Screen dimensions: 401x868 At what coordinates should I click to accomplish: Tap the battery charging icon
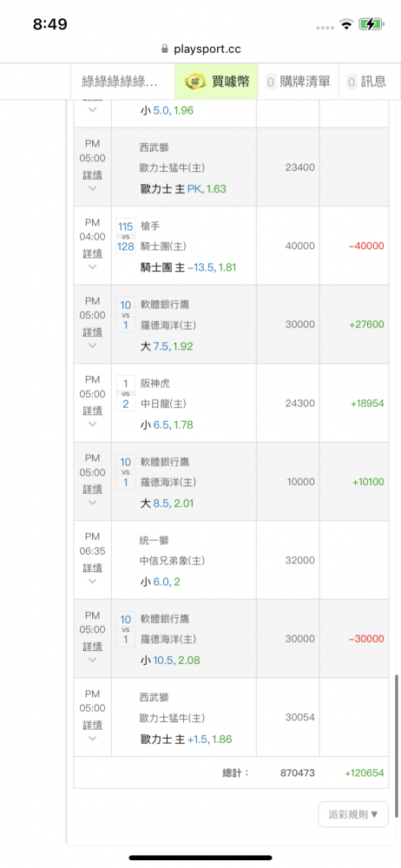click(370, 23)
